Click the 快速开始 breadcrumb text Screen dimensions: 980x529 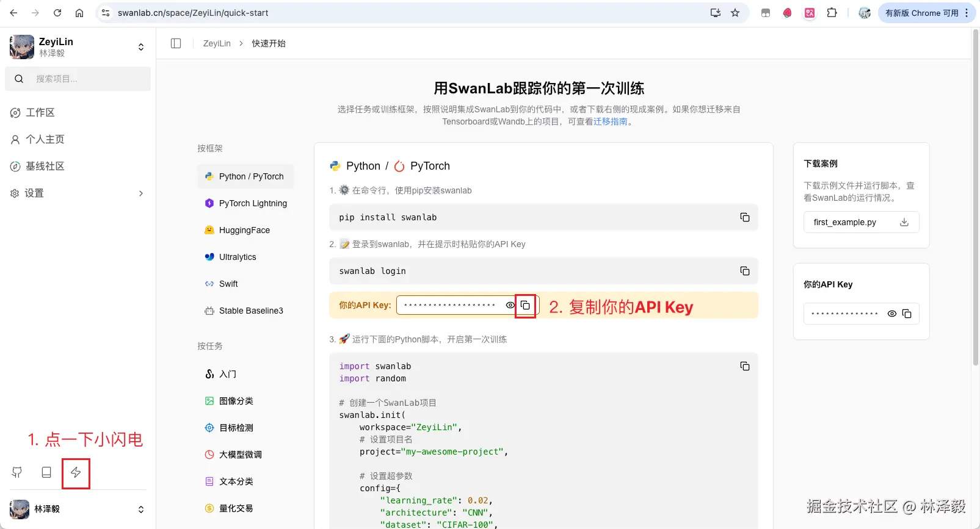pos(269,43)
